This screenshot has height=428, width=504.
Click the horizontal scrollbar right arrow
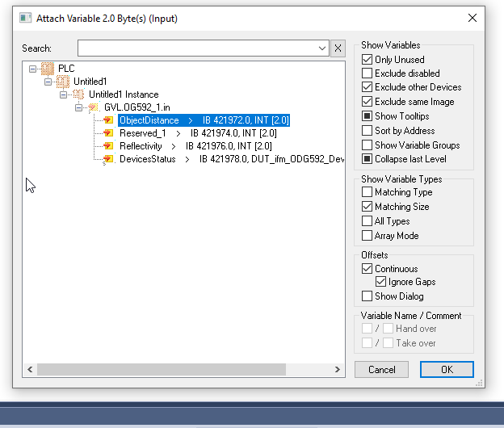click(337, 370)
